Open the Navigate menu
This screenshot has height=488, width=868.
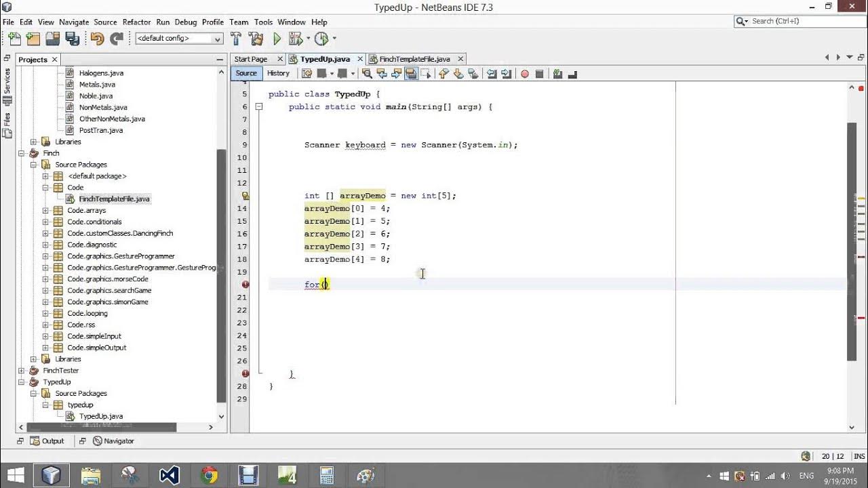pos(74,22)
